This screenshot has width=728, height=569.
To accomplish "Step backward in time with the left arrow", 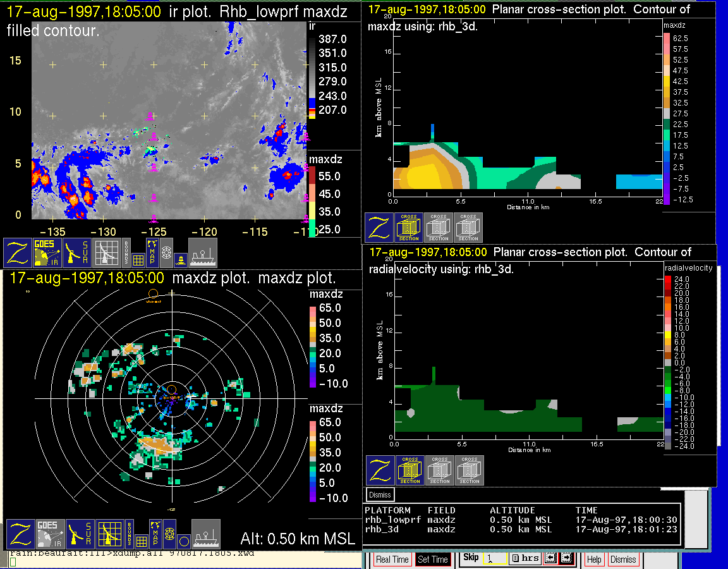I will (x=550, y=559).
